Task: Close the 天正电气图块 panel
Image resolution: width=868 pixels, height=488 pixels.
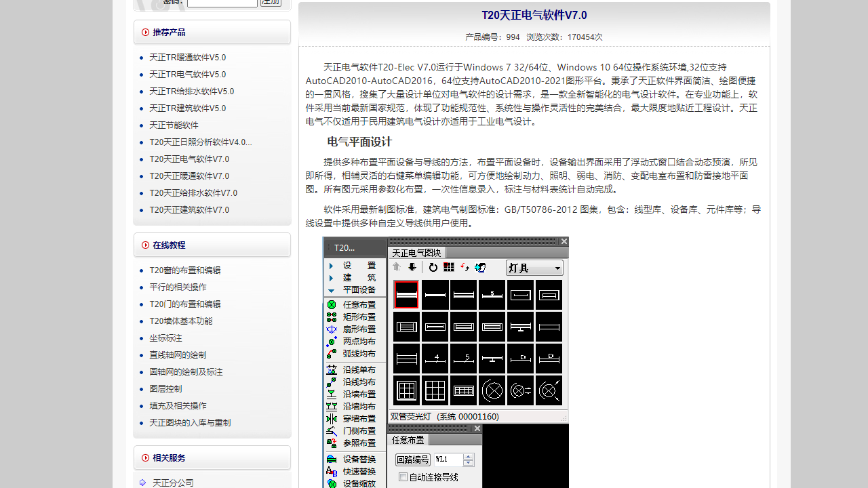Action: pos(564,241)
